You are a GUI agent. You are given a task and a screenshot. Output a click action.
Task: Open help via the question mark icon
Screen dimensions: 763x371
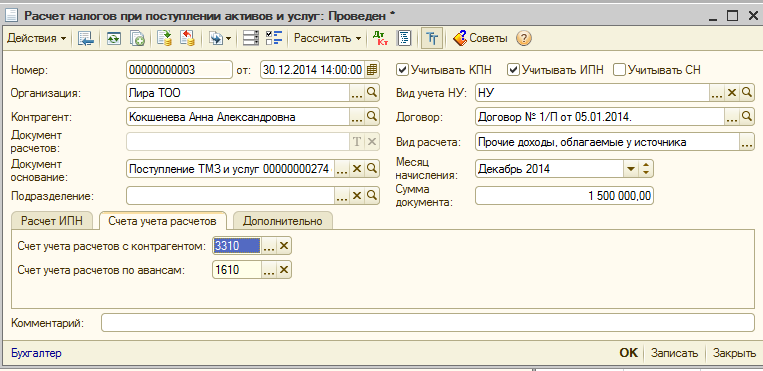click(x=524, y=38)
